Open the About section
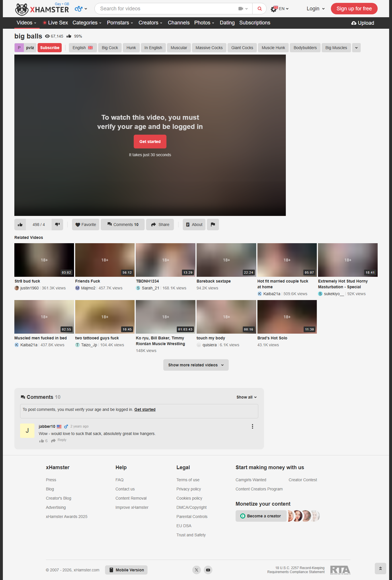Screen dimensions: 392x580 pos(194,225)
